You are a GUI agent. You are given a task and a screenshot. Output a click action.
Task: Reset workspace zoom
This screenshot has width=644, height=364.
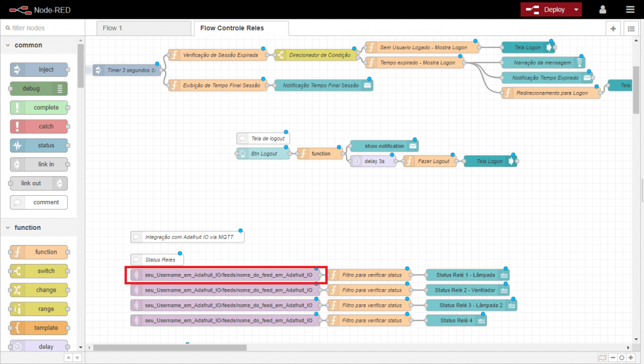621,358
